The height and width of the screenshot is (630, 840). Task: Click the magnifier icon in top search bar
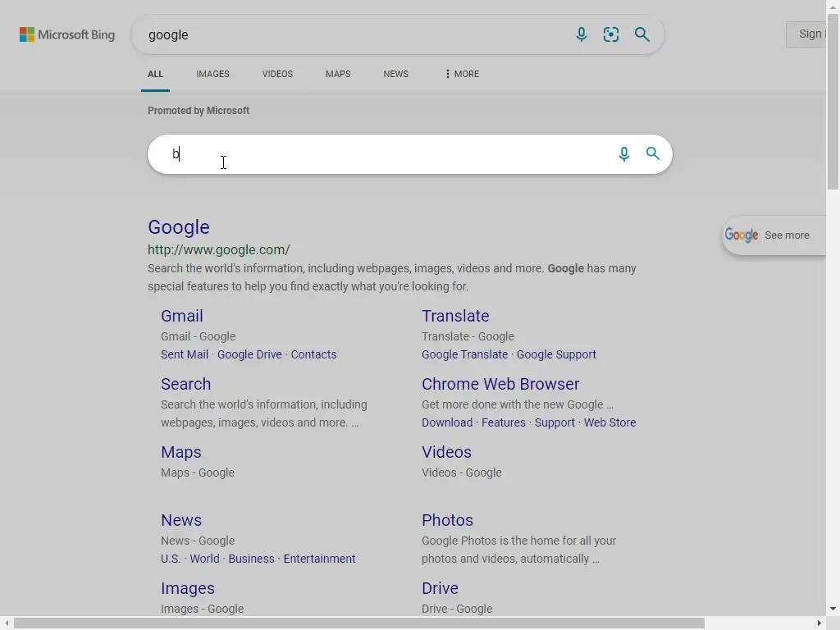pyautogui.click(x=642, y=34)
